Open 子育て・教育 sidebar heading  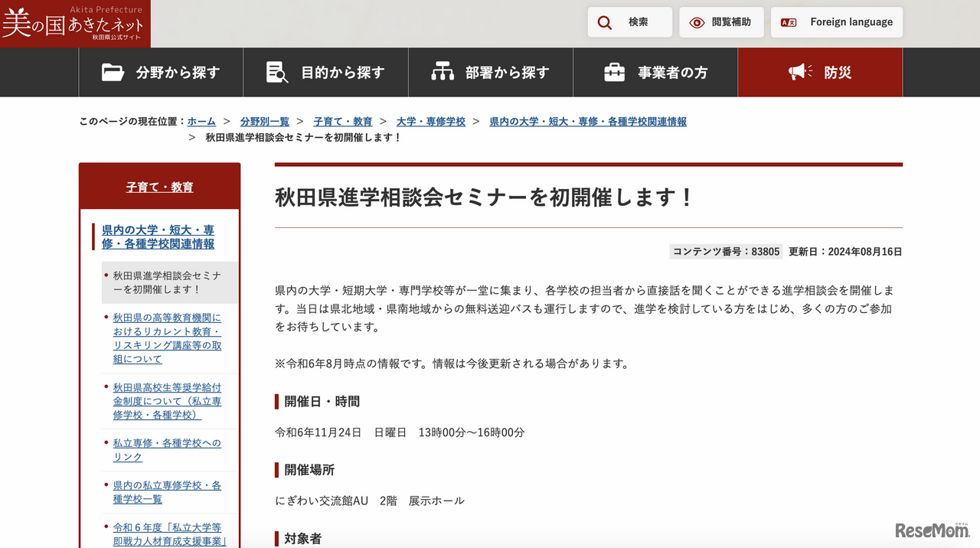(x=159, y=185)
